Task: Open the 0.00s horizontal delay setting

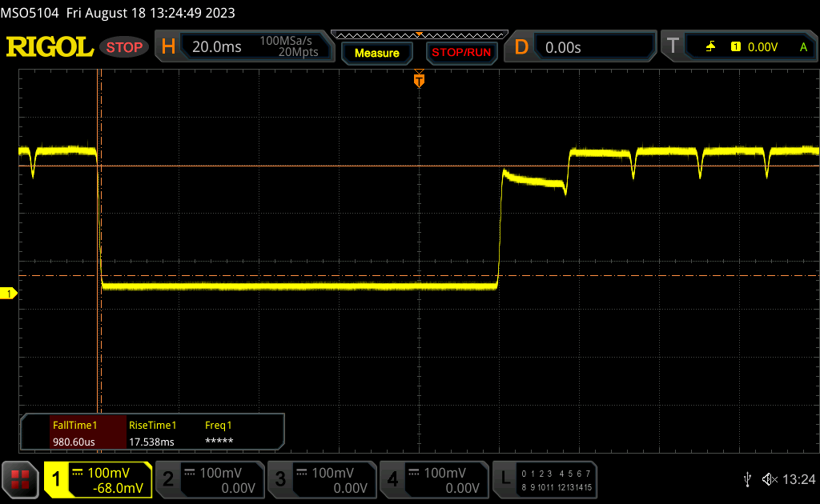Action: (563, 47)
